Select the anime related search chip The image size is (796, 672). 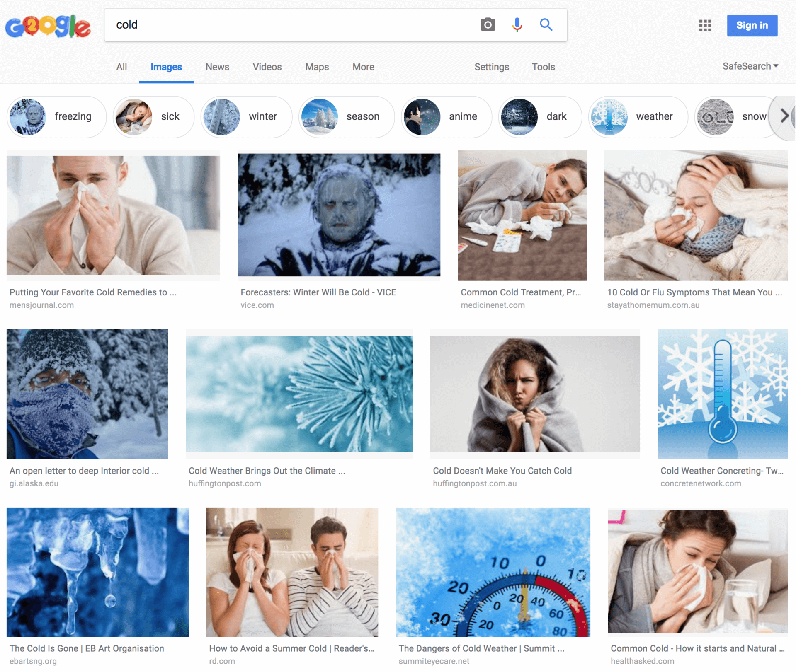click(446, 116)
